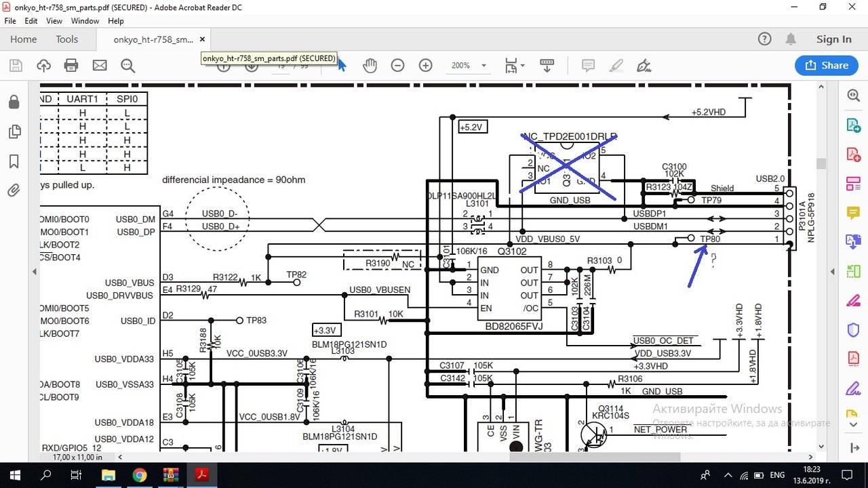This screenshot has width=868, height=488.
Task: Open Windows taskbar search
Action: coord(46,475)
